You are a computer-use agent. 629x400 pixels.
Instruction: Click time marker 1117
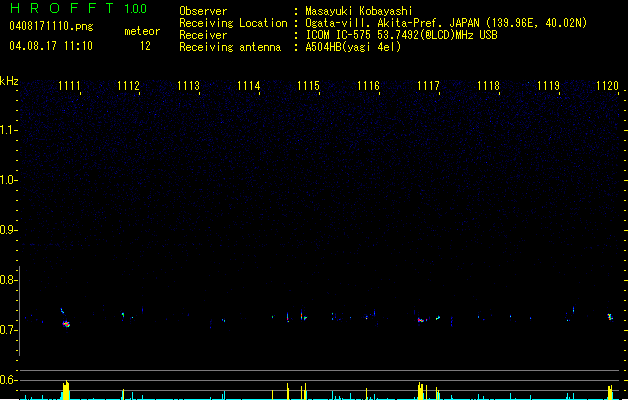coord(428,86)
